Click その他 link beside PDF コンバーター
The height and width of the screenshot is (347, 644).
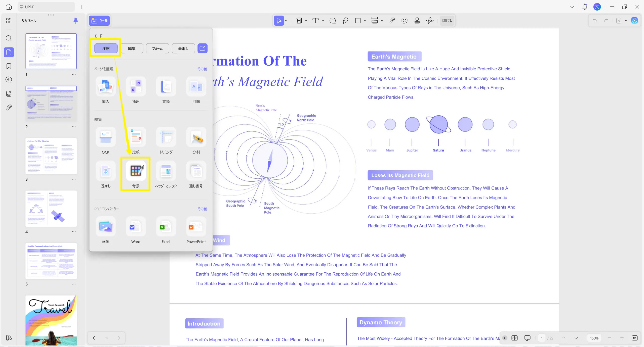point(202,209)
